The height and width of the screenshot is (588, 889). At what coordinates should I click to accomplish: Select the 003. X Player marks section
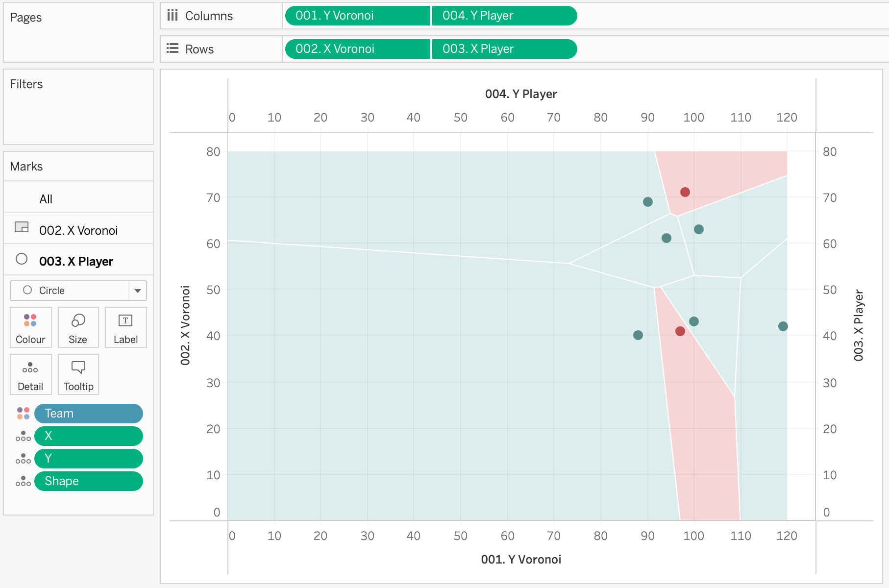click(x=76, y=261)
